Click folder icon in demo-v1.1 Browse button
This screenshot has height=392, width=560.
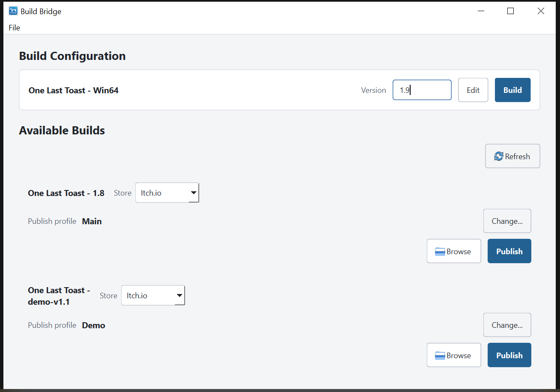[440, 356]
